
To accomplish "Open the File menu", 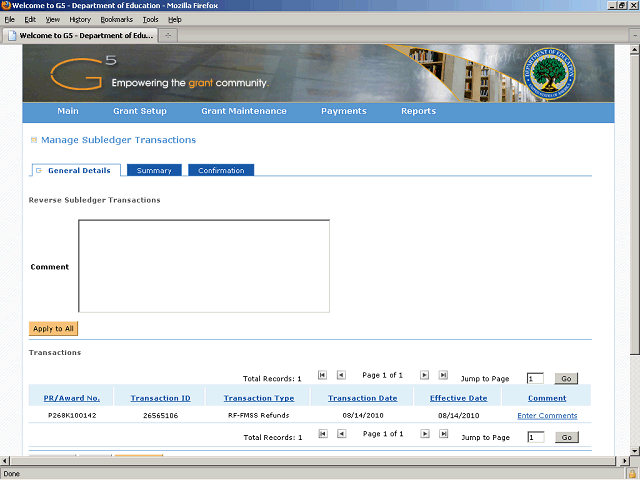I will click(x=9, y=20).
